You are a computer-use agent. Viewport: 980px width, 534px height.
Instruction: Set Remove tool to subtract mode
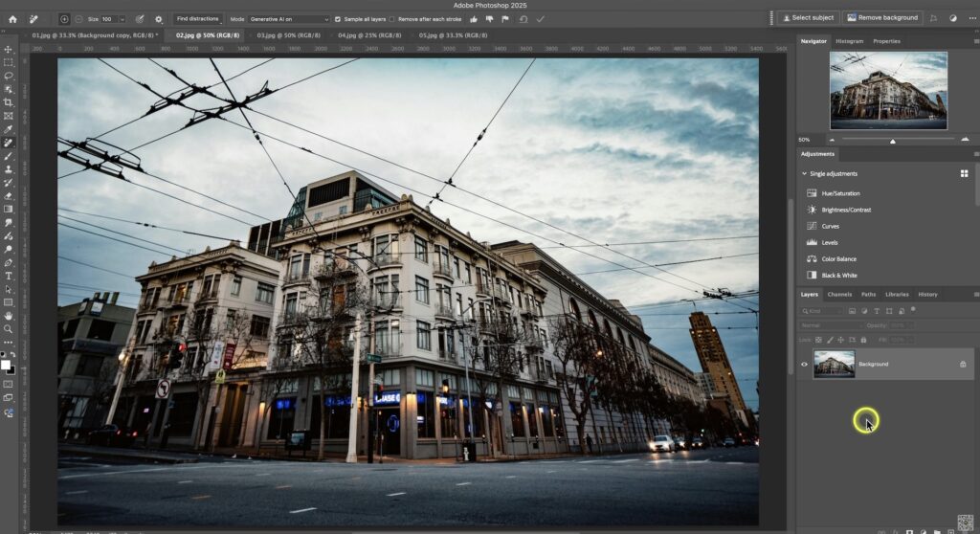point(78,19)
